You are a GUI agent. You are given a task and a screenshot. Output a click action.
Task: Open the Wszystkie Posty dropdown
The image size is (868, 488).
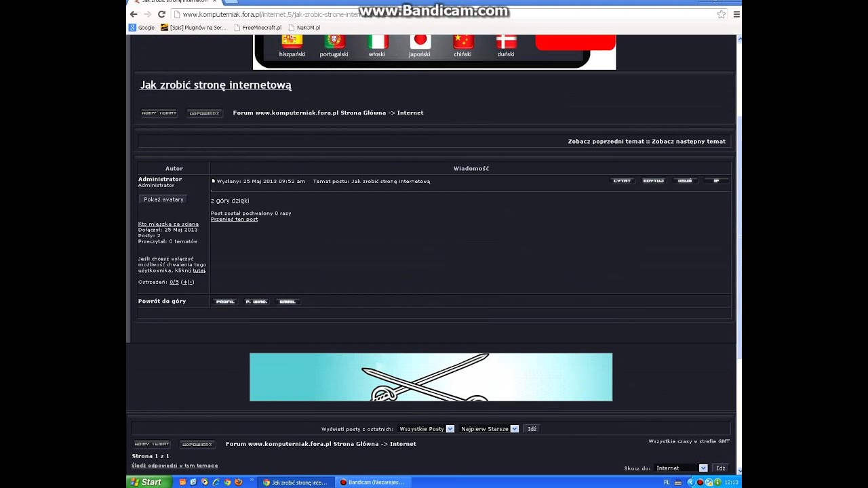click(426, 429)
